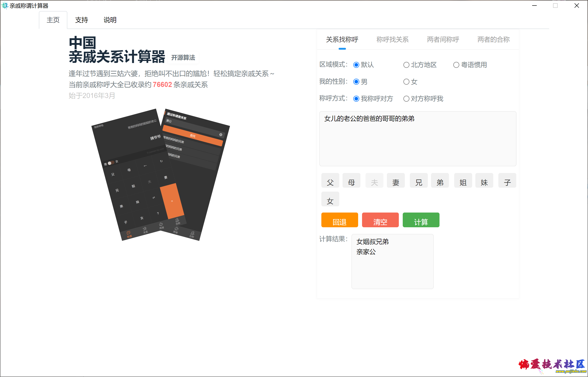Select 对方称呼我 calling mode
Image resolution: width=588 pixels, height=377 pixels.
(406, 99)
